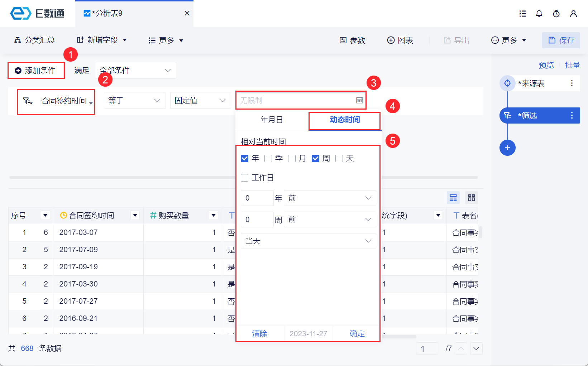Open 分类汇总 grouping summary
The image size is (588, 366).
pos(34,40)
